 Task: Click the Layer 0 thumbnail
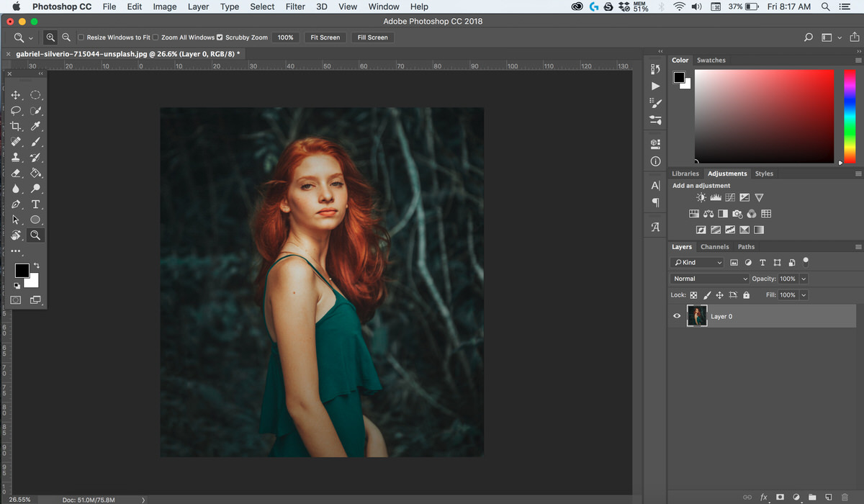coord(697,315)
